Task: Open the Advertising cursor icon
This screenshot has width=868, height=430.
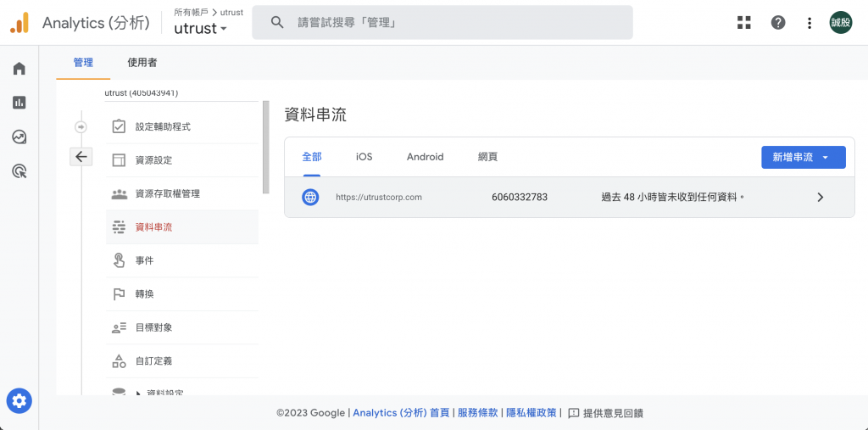Action: click(x=19, y=171)
